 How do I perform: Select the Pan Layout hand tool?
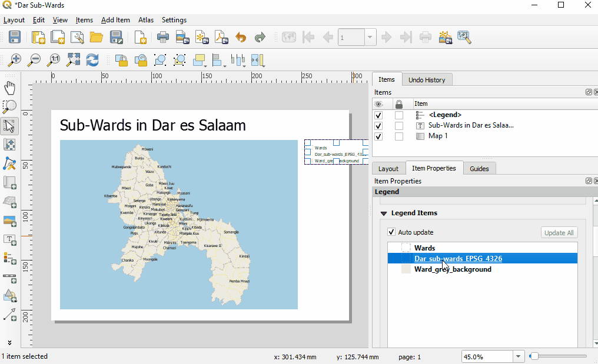click(10, 88)
